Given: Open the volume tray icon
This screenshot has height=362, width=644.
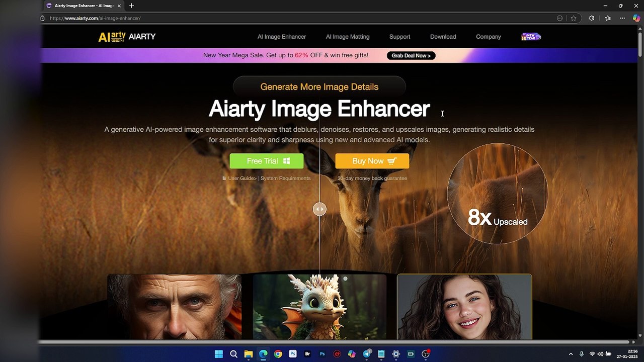Looking at the screenshot, I should [600, 354].
